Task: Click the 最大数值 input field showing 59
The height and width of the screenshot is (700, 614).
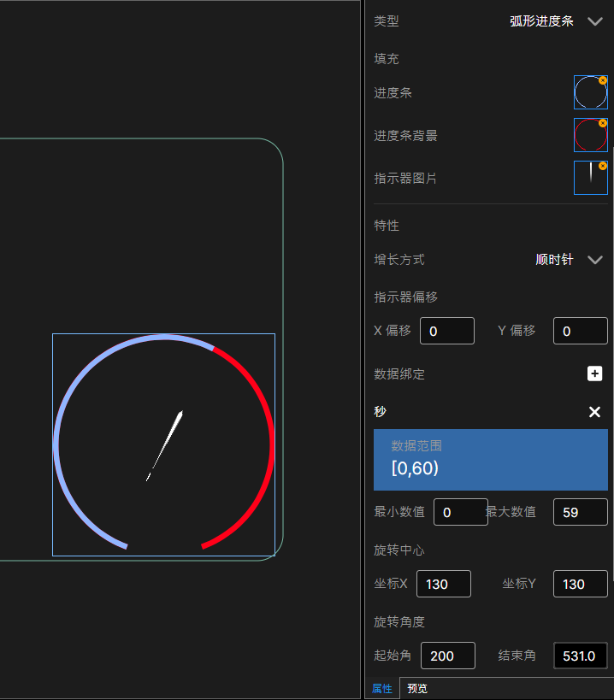Action: tap(580, 512)
